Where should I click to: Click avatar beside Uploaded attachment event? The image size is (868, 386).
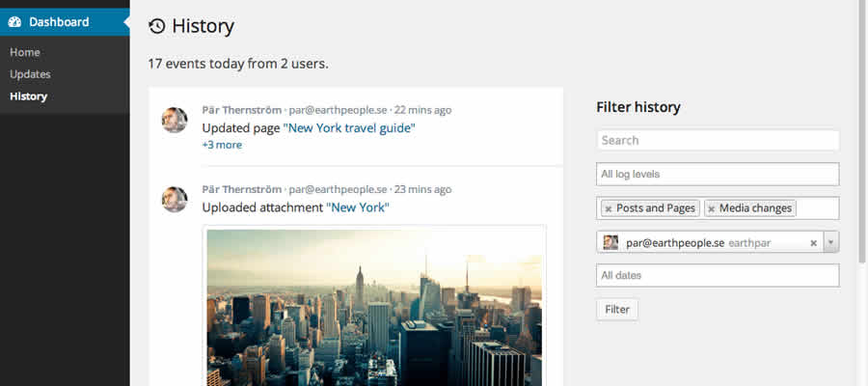coord(175,199)
